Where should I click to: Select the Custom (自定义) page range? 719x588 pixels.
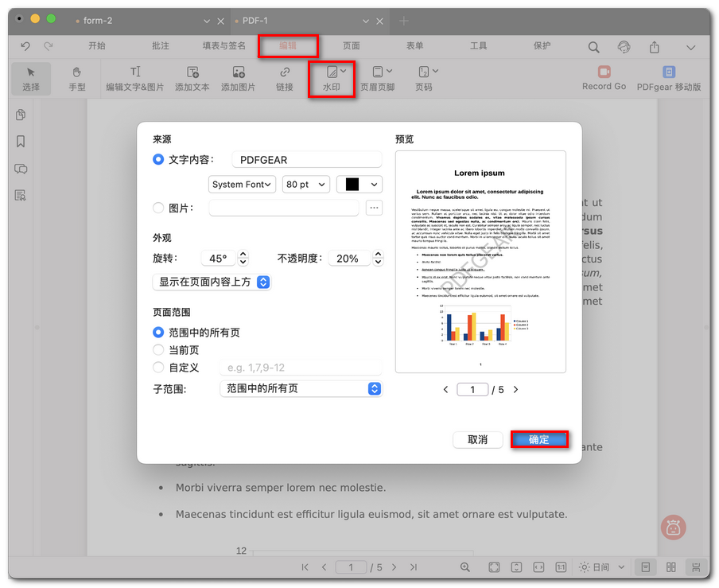(x=158, y=368)
